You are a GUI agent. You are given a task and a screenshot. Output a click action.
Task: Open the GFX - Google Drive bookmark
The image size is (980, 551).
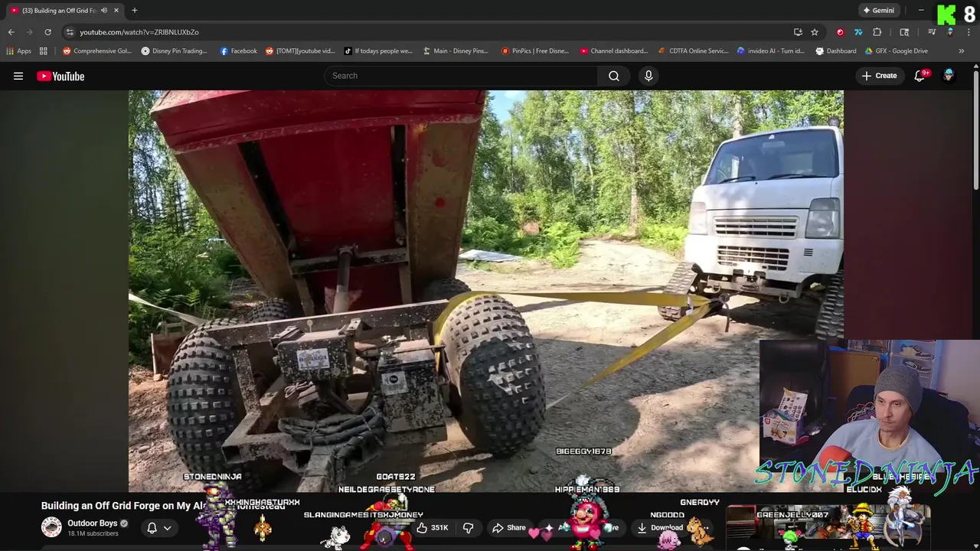click(x=896, y=51)
